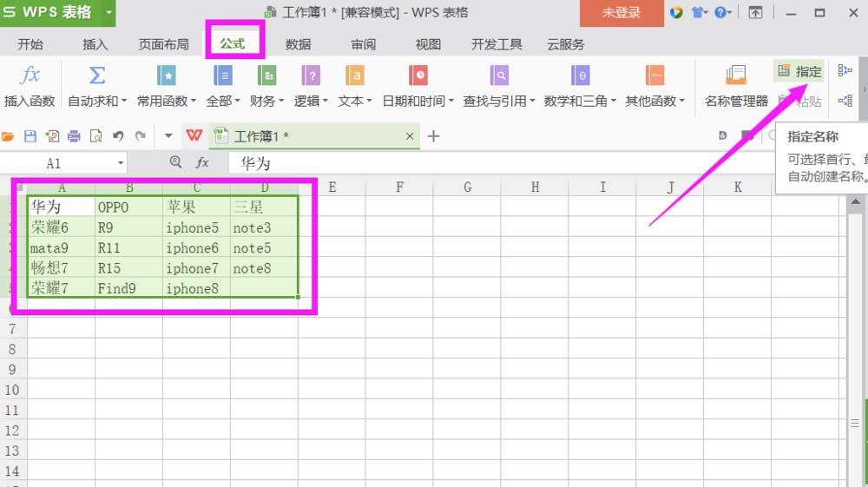Open Financial (财务) functions icon

pos(266,76)
